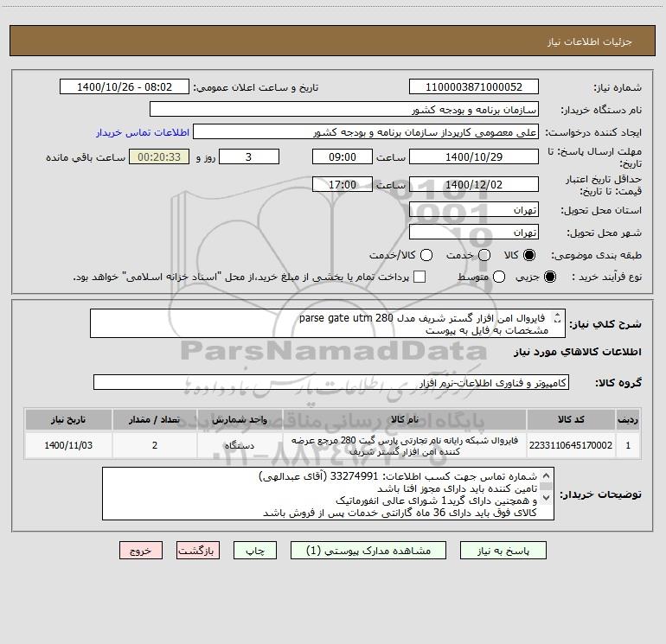Click the response deadline date 1400/10/29 field
This screenshot has width=666, height=644.
click(474, 156)
